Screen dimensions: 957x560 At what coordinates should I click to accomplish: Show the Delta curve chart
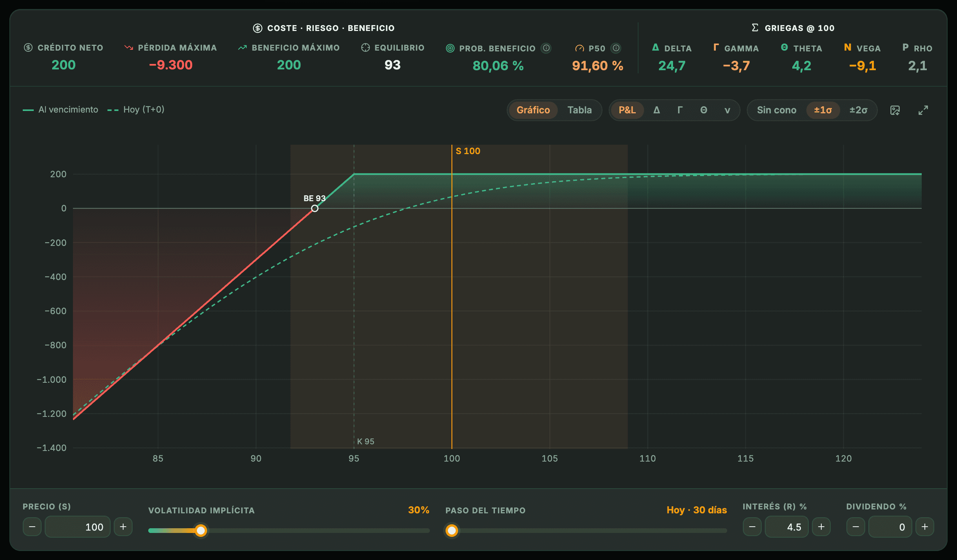(x=657, y=110)
